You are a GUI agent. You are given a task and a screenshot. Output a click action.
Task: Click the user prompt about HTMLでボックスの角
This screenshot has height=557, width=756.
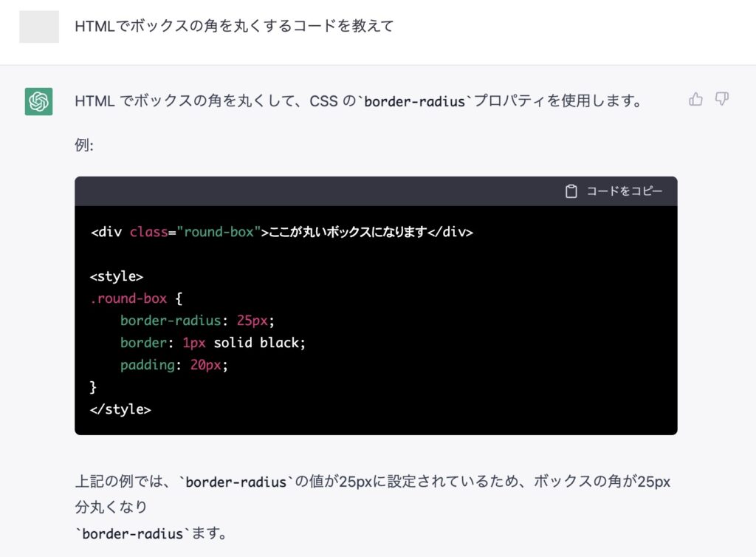[234, 27]
